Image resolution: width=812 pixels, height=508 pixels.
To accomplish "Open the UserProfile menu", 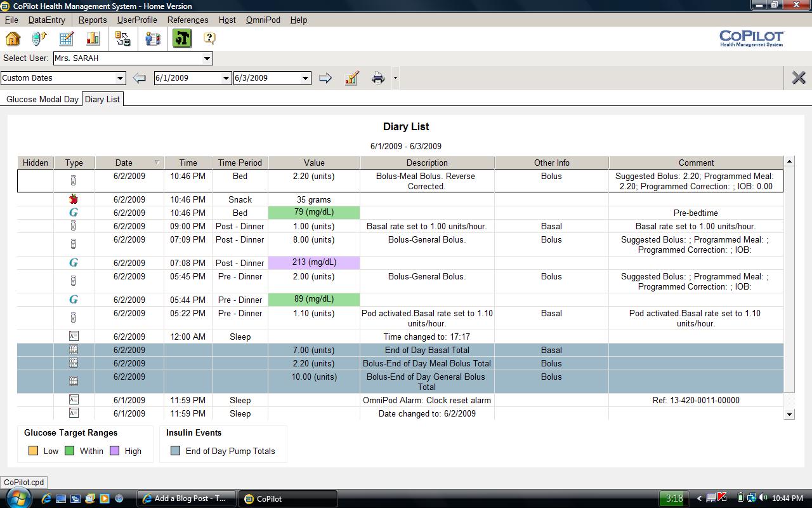I will tap(137, 20).
